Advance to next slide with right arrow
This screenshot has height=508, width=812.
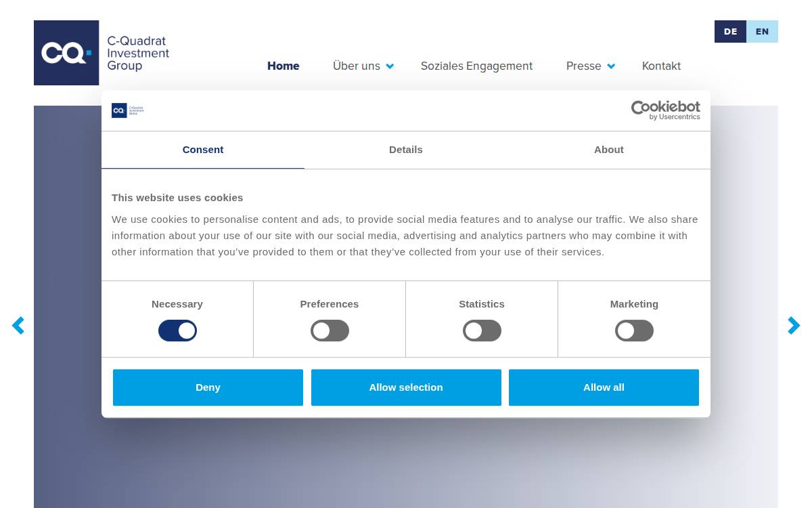[x=794, y=326]
